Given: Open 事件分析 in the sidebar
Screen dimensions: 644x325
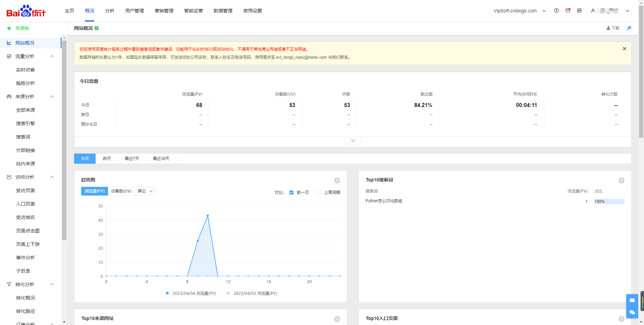Looking at the screenshot, I should pyautogui.click(x=25, y=258).
